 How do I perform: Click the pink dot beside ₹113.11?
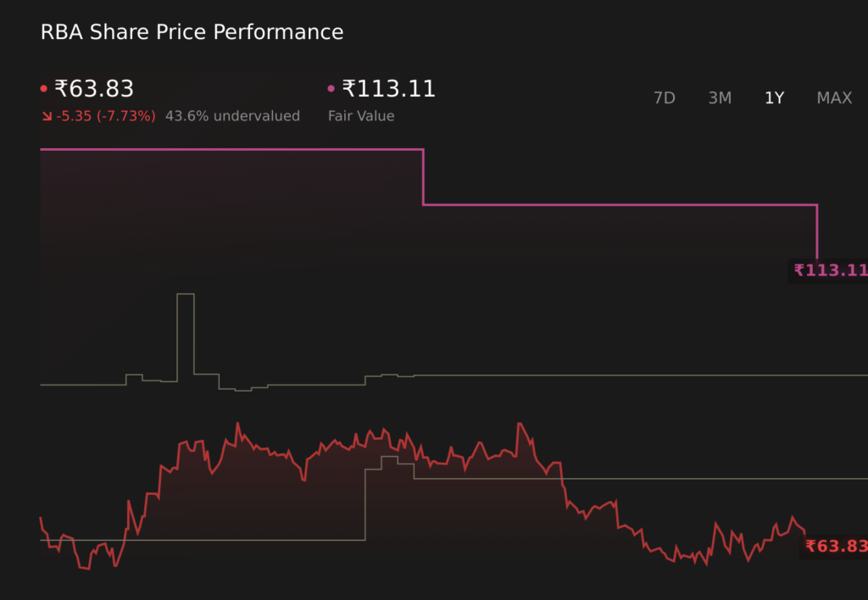click(x=331, y=89)
